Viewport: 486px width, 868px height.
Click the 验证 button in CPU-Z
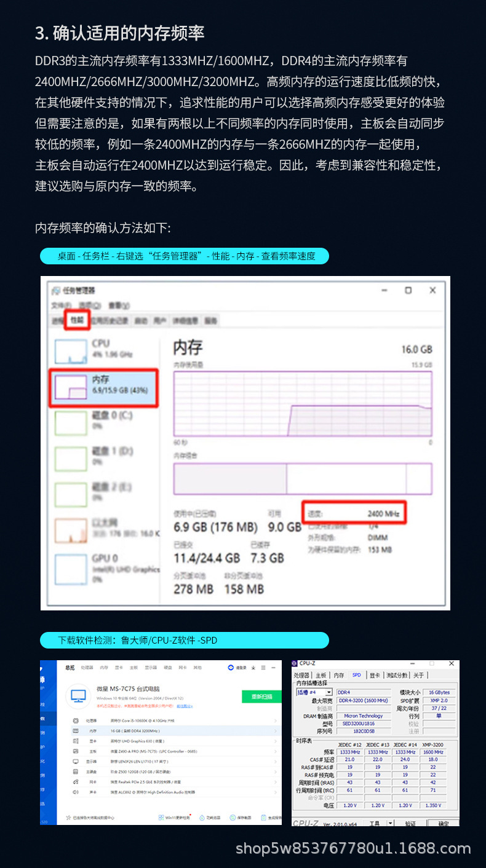(410, 823)
